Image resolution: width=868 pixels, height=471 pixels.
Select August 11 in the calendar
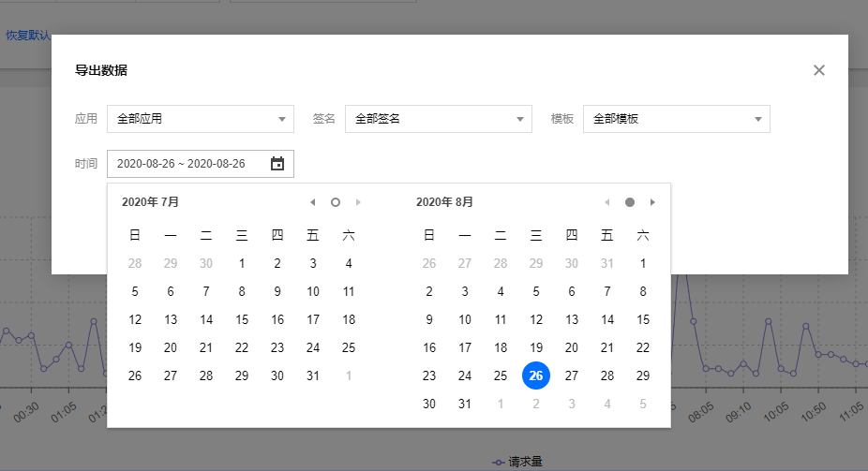pyautogui.click(x=501, y=319)
